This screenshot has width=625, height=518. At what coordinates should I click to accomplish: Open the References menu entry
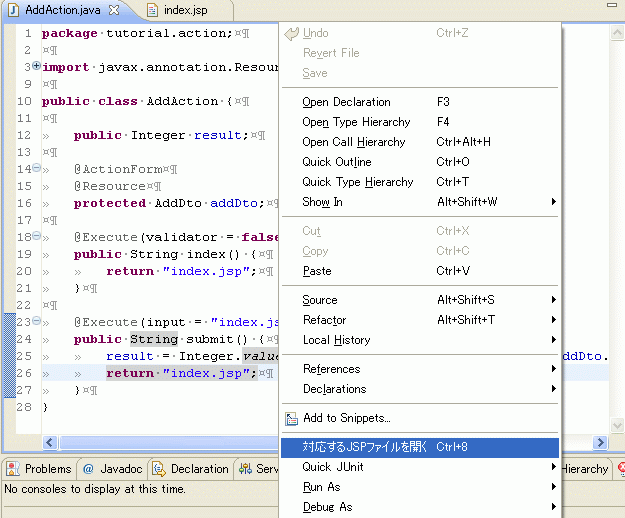tap(420, 369)
